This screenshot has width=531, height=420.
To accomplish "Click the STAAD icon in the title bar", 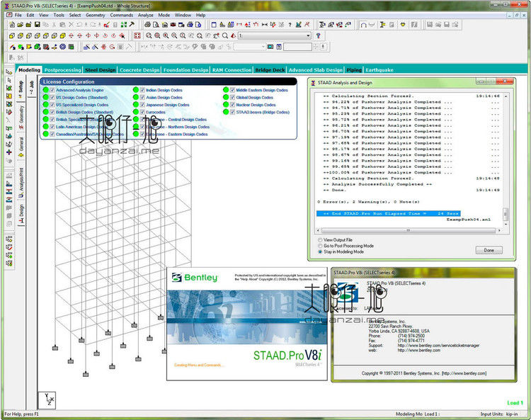I will [x=6, y=6].
